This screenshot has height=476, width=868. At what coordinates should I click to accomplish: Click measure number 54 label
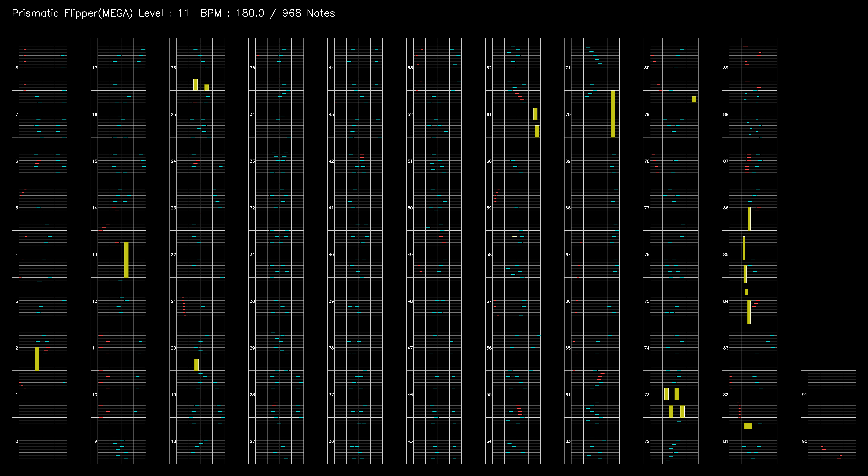[489, 441]
